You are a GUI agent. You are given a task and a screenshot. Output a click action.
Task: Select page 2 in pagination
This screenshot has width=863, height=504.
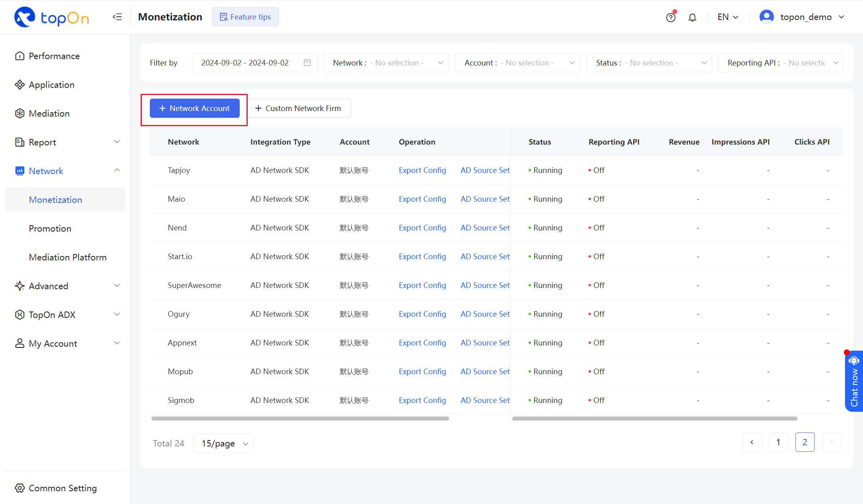(x=805, y=442)
